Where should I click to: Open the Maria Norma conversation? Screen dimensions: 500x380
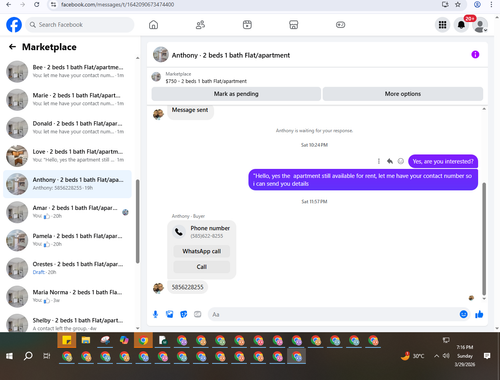pyautogui.click(x=67, y=296)
